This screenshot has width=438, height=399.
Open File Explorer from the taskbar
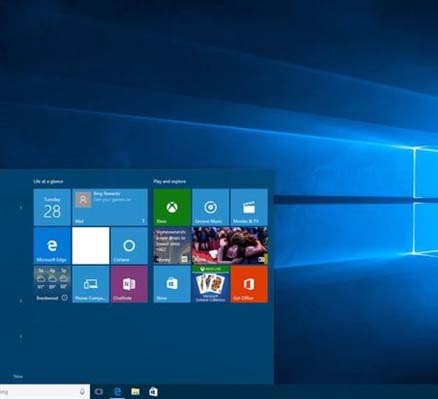click(135, 392)
